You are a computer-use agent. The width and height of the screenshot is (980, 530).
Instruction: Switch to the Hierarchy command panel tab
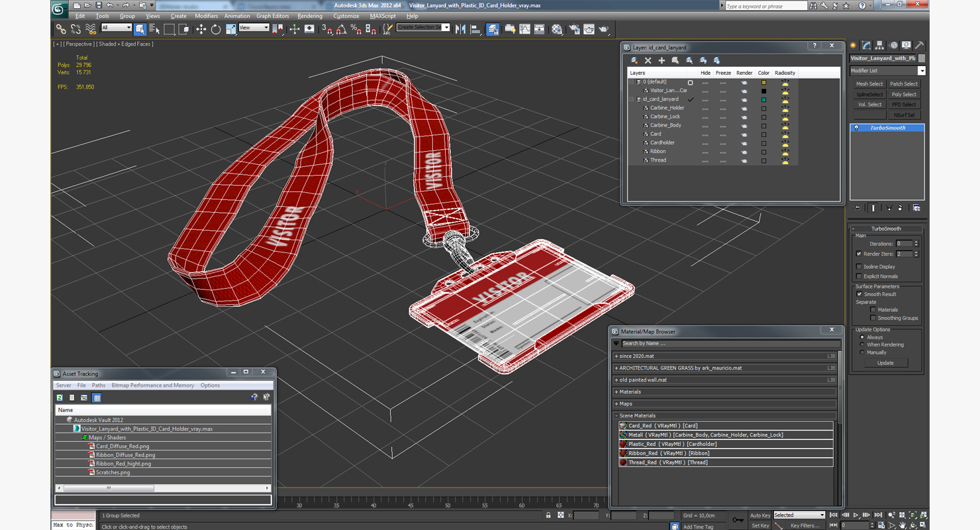[880, 46]
